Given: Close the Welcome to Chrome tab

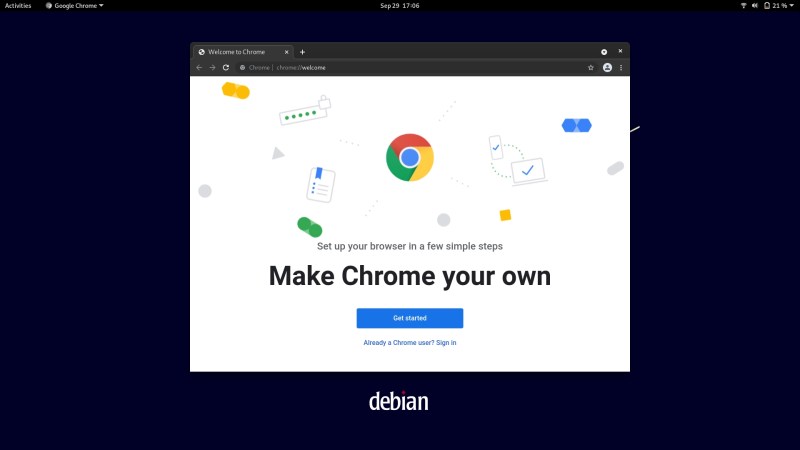Looking at the screenshot, I should tap(286, 52).
